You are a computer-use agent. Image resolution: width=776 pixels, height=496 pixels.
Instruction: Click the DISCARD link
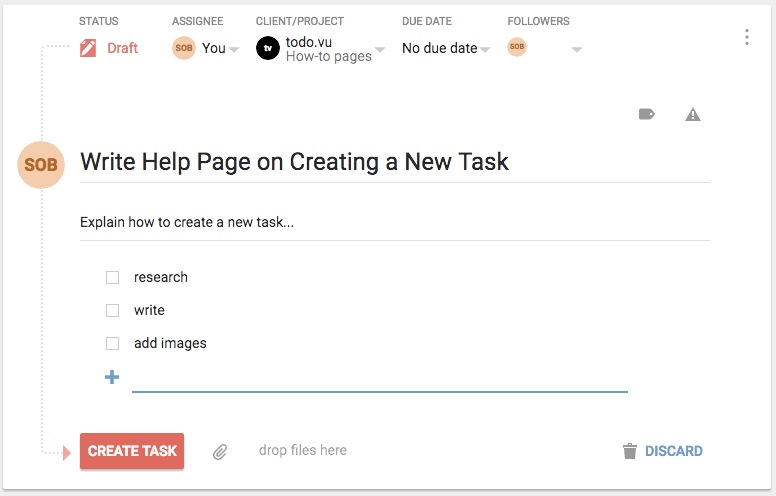(x=674, y=451)
